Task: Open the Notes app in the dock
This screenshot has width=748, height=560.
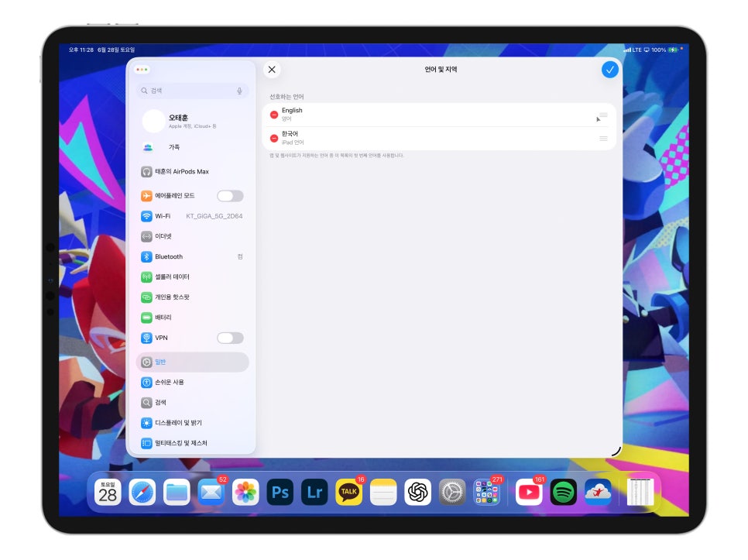Action: [383, 493]
